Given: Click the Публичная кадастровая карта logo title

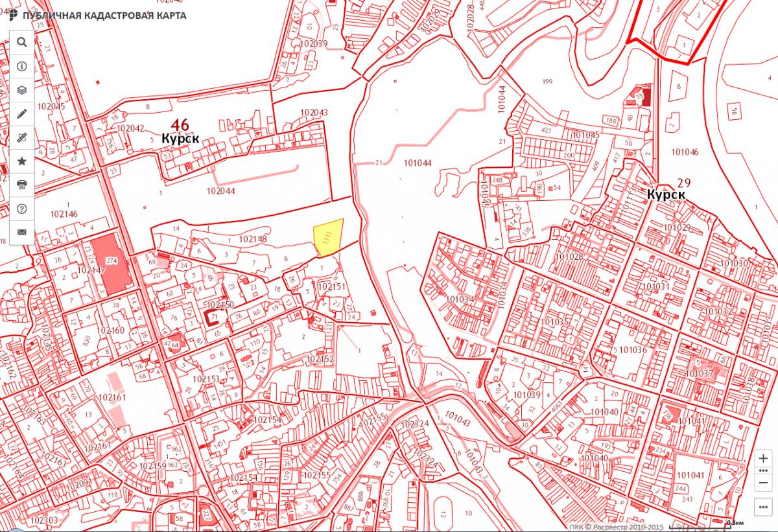Looking at the screenshot, I should tap(97, 15).
